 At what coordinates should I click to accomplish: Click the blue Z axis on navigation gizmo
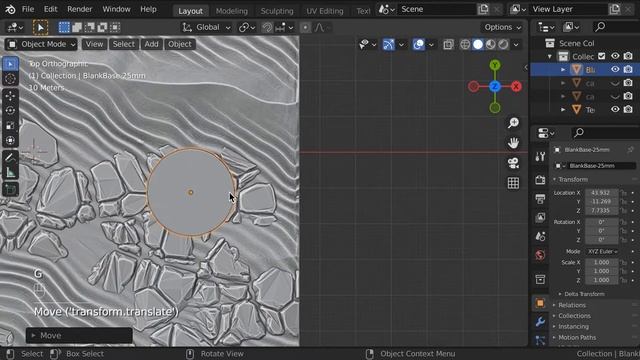click(495, 87)
